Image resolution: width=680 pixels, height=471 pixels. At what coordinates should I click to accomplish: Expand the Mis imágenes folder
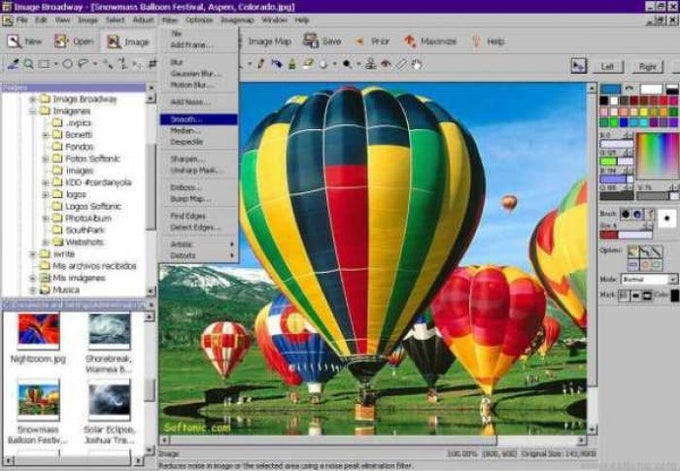coord(33,278)
